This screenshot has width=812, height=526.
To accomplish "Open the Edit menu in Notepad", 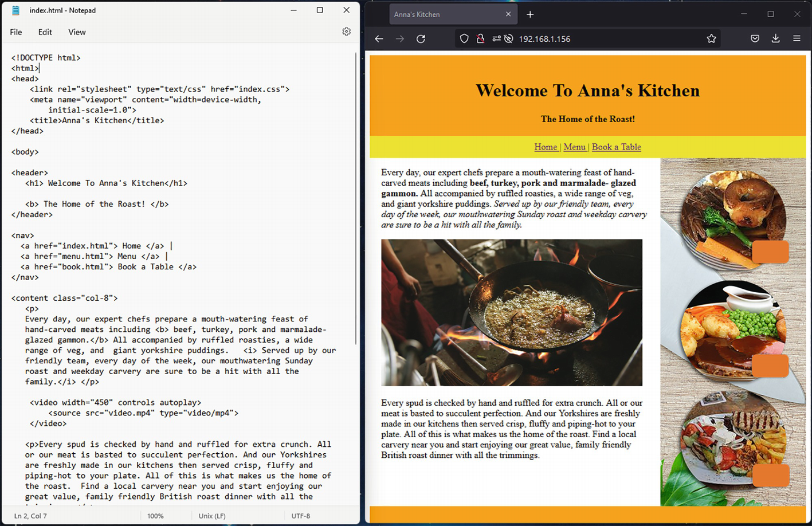I will tap(45, 32).
